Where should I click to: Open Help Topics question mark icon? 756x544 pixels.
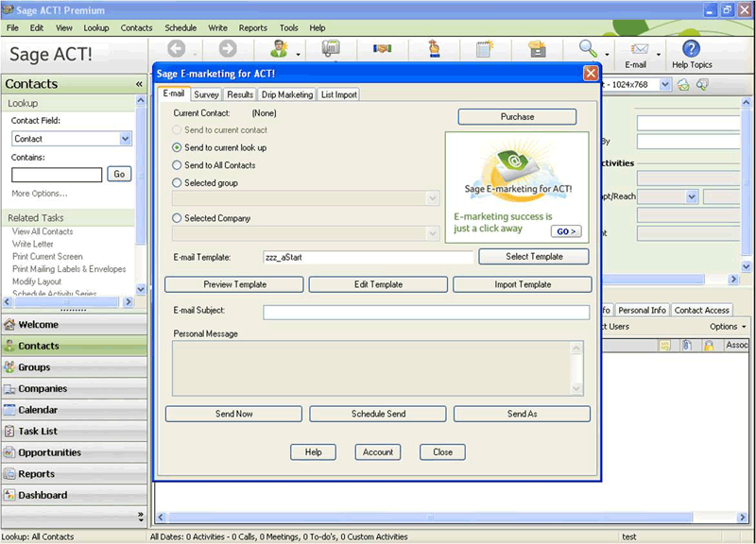691,48
